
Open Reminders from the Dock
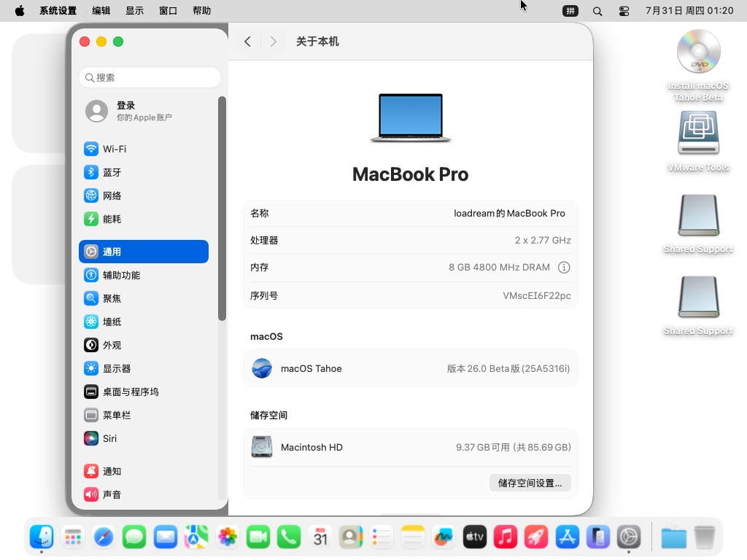pos(382,537)
